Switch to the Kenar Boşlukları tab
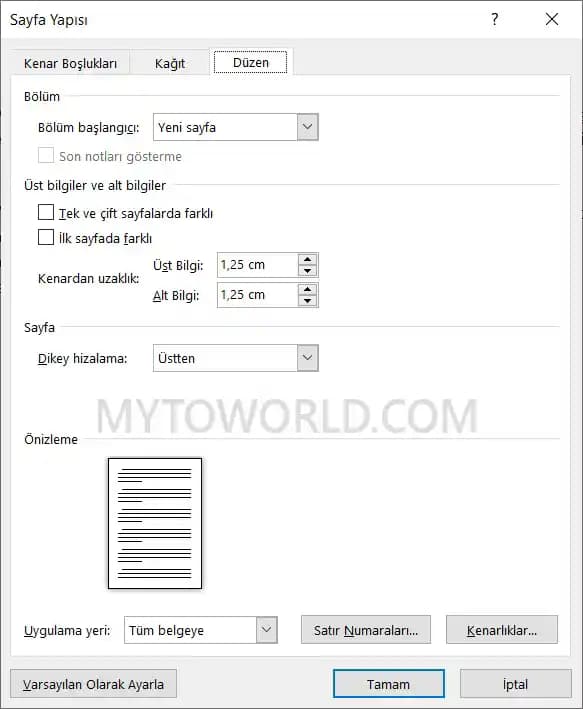Image resolution: width=583 pixels, height=709 pixels. 70,63
